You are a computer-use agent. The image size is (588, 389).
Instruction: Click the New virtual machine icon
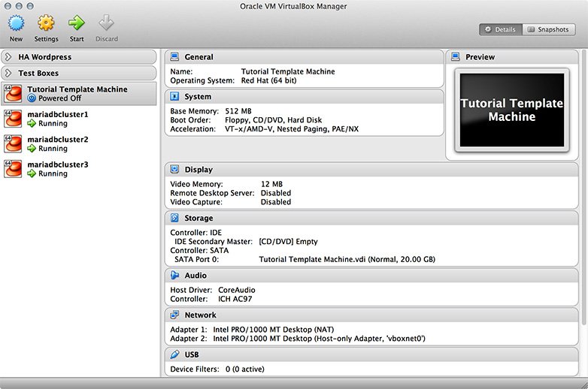point(16,24)
